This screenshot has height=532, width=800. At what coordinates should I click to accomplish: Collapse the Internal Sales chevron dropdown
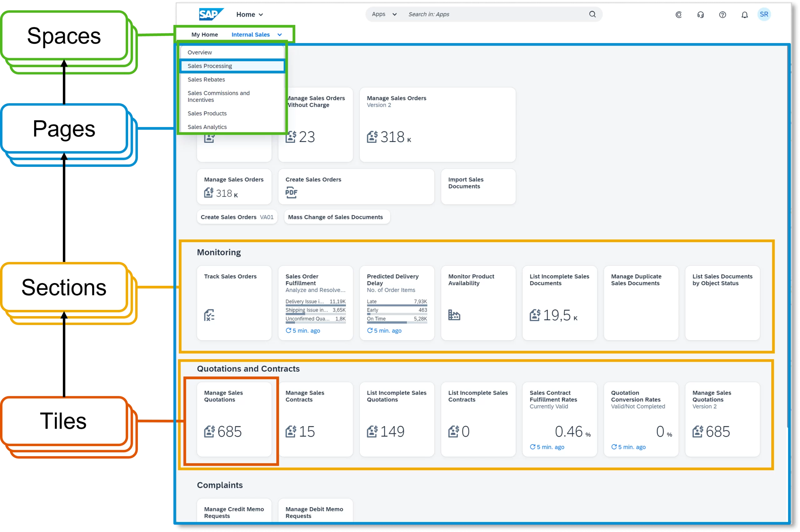pyautogui.click(x=280, y=35)
